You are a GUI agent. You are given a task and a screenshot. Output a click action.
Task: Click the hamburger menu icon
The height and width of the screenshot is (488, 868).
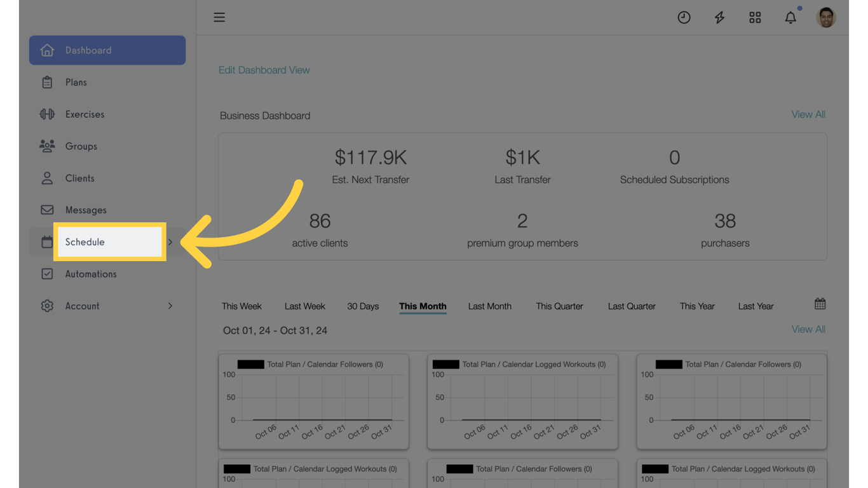(219, 17)
